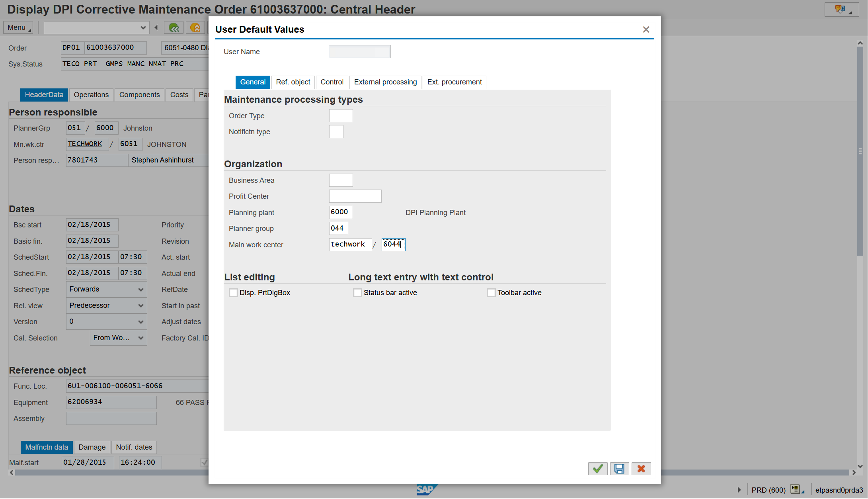This screenshot has height=499, width=868.
Task: Click into the Profit Center field
Action: (355, 196)
